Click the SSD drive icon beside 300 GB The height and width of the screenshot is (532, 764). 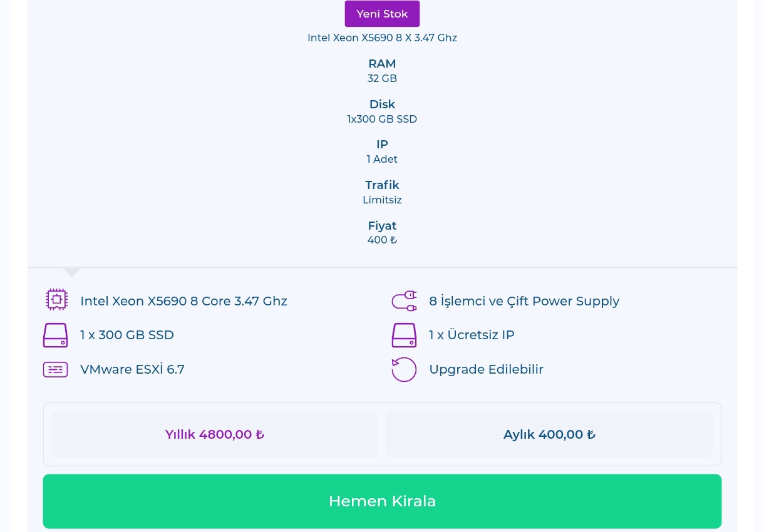[55, 335]
